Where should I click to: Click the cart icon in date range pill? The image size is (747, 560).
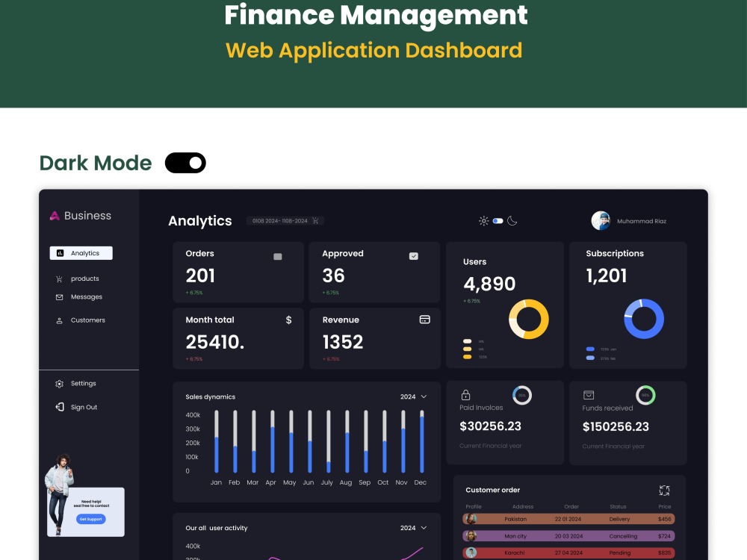[x=315, y=220]
